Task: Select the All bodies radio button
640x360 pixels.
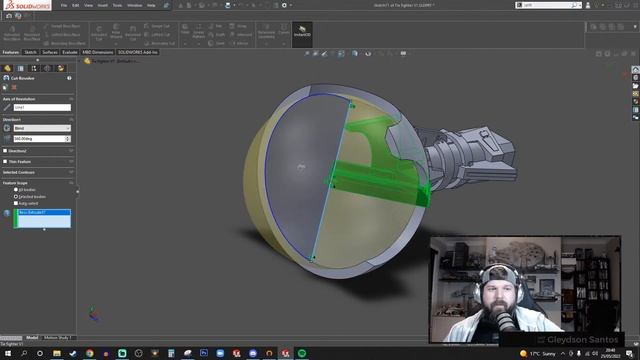Action: click(16, 190)
